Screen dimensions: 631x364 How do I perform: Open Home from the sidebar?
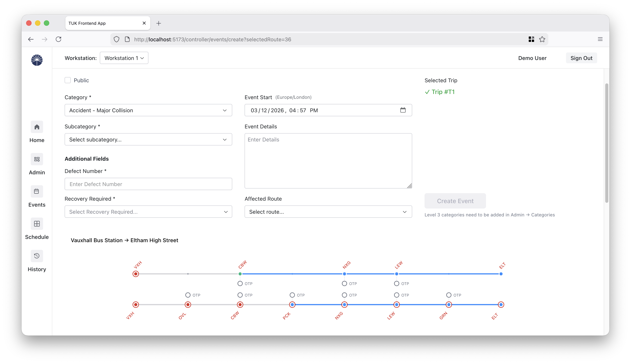37,127
